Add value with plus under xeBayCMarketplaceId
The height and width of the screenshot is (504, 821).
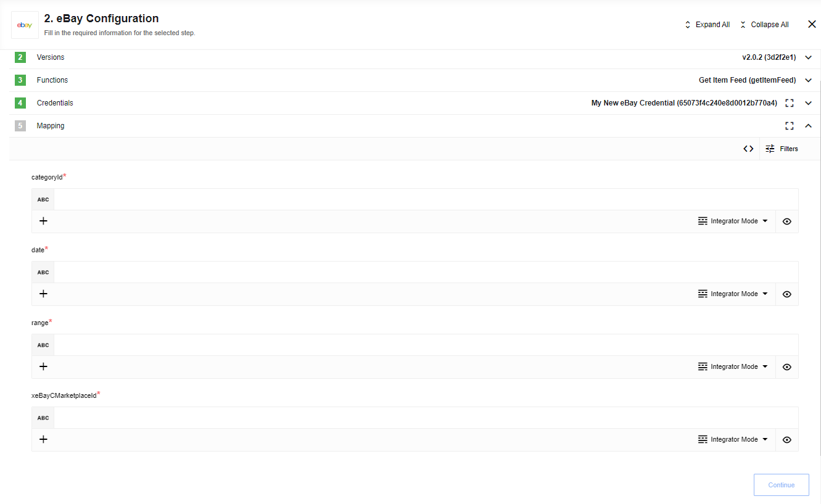pos(43,439)
